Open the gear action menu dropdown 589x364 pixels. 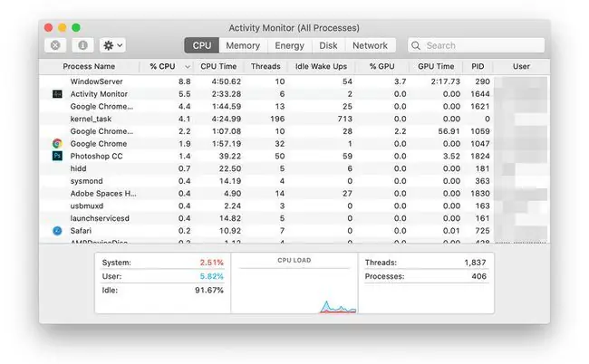[x=112, y=45]
